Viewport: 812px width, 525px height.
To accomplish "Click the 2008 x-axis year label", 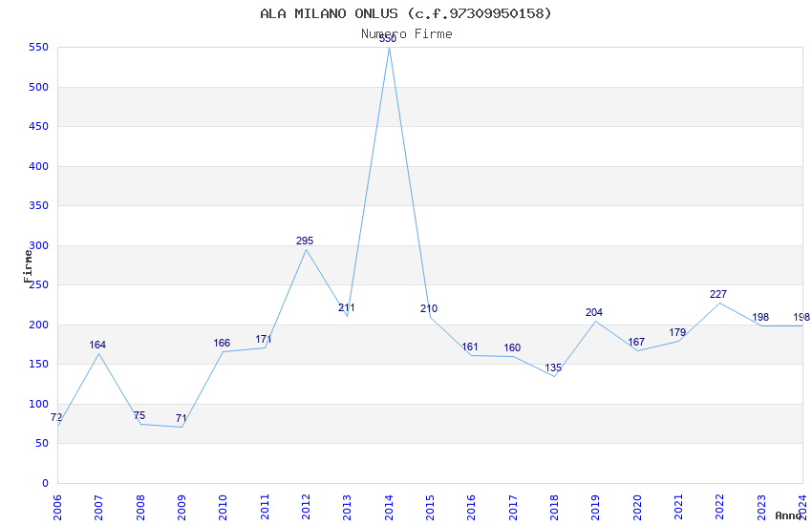I will pos(140,508).
